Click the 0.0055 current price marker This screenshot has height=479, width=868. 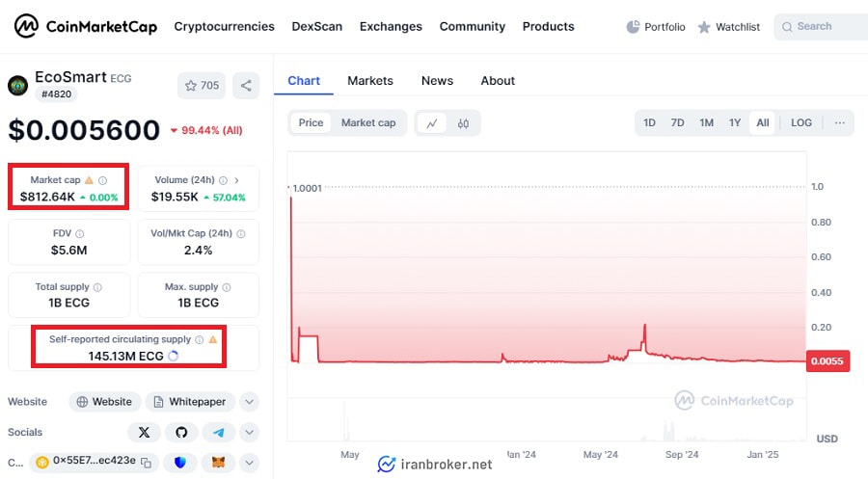point(827,361)
